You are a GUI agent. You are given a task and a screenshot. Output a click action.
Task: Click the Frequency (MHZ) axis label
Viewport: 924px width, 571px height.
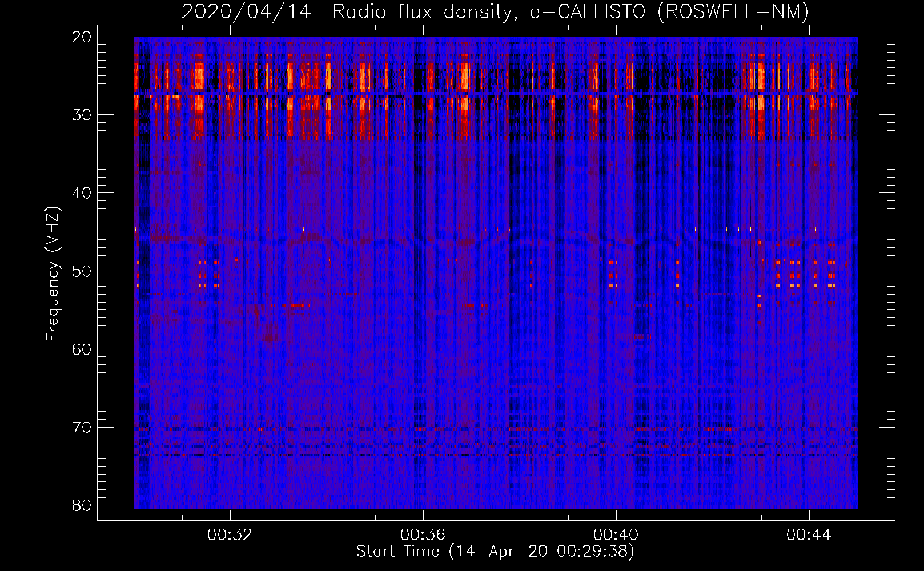(53, 274)
